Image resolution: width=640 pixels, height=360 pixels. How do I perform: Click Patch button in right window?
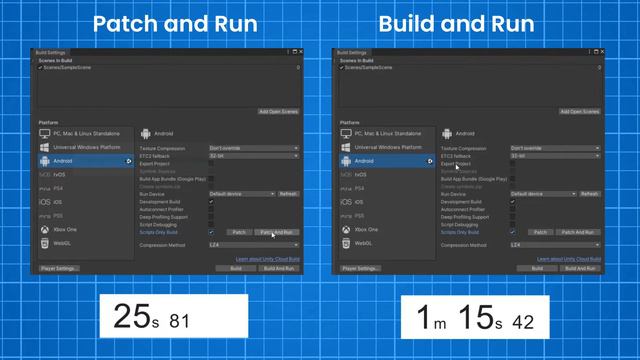540,232
